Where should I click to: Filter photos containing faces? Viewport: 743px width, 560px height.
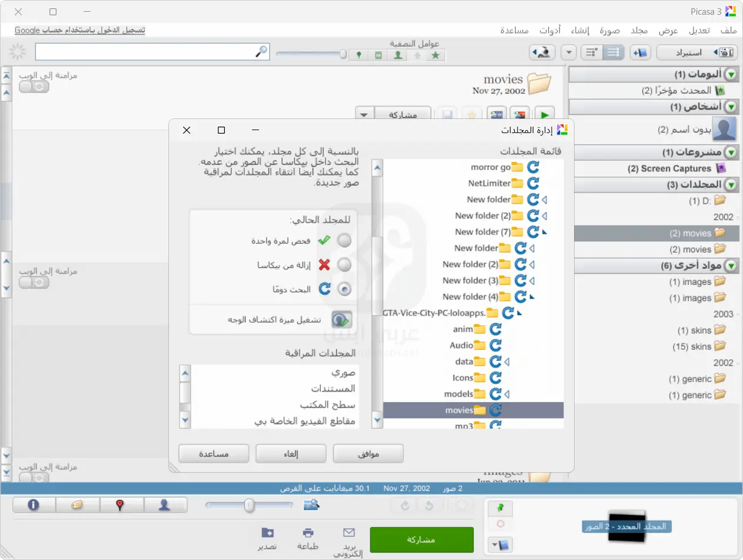[397, 55]
